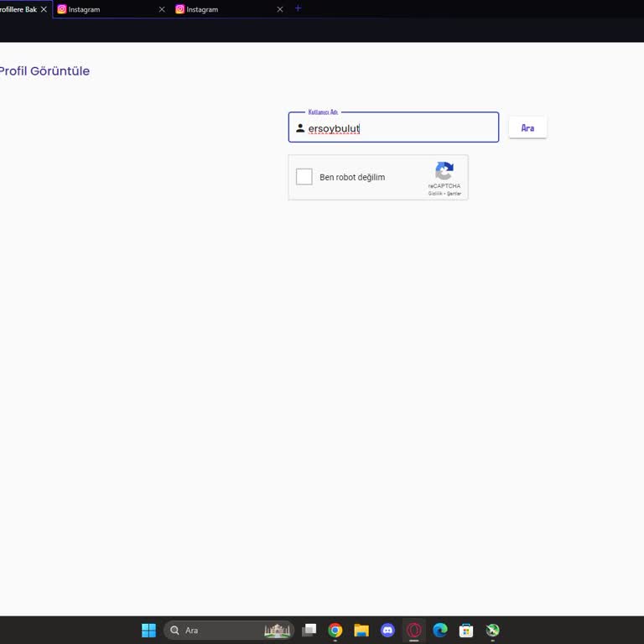Viewport: 644px width, 644px height.
Task: Focus the Kullanıcı Adı username field
Action: [393, 127]
